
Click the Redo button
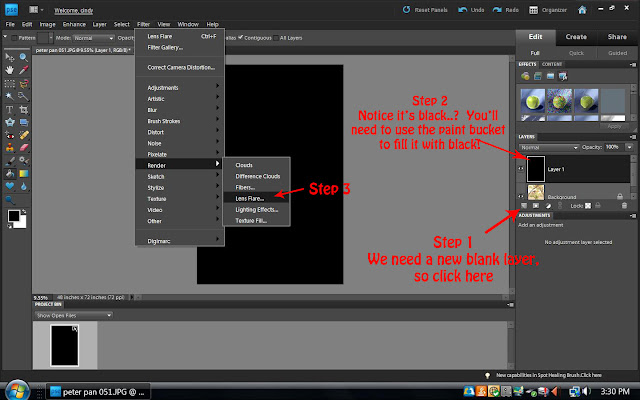(506, 10)
